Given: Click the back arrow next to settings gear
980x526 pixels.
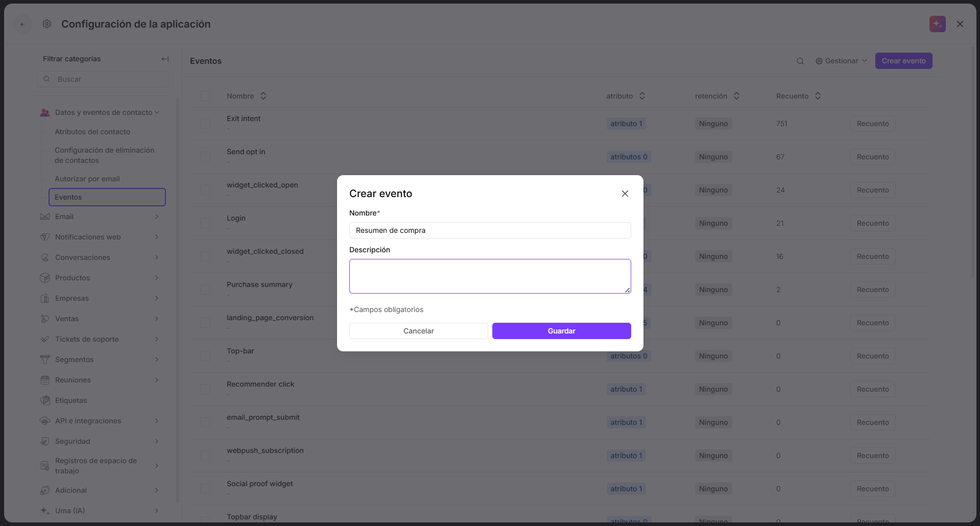Looking at the screenshot, I should pyautogui.click(x=22, y=24).
